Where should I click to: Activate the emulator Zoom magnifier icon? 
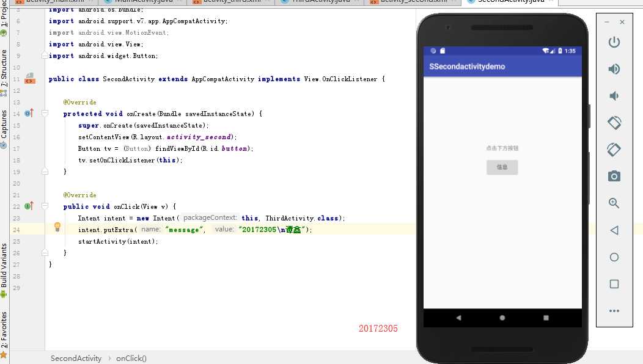tap(614, 203)
